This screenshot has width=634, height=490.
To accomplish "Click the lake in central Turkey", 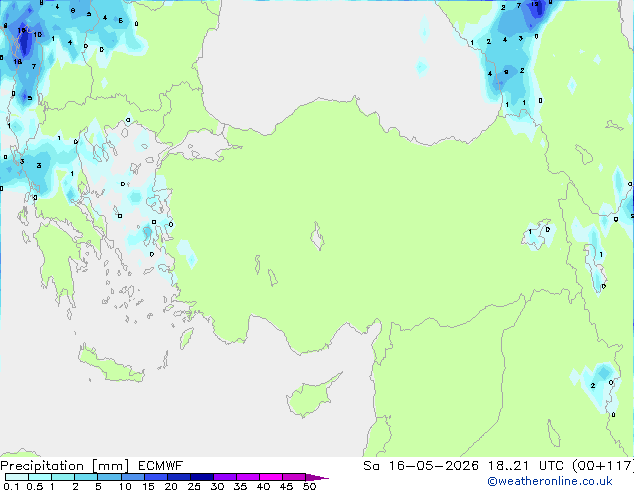I will [317, 236].
